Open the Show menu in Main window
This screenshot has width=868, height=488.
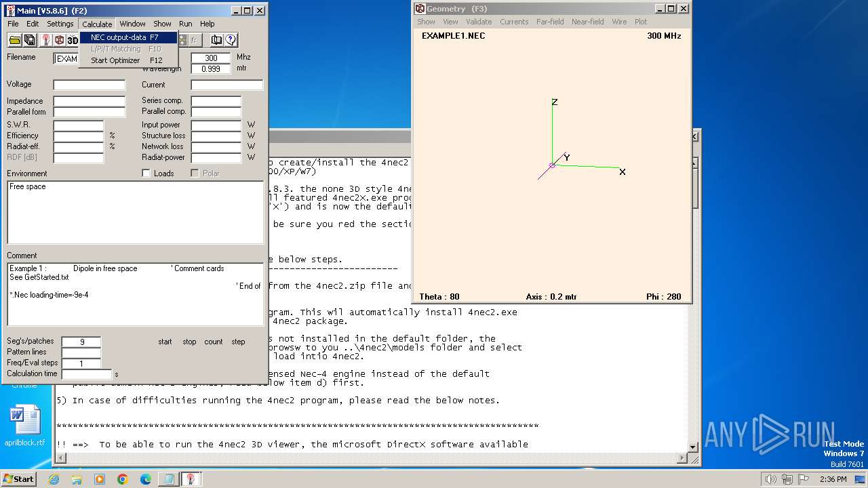click(163, 24)
